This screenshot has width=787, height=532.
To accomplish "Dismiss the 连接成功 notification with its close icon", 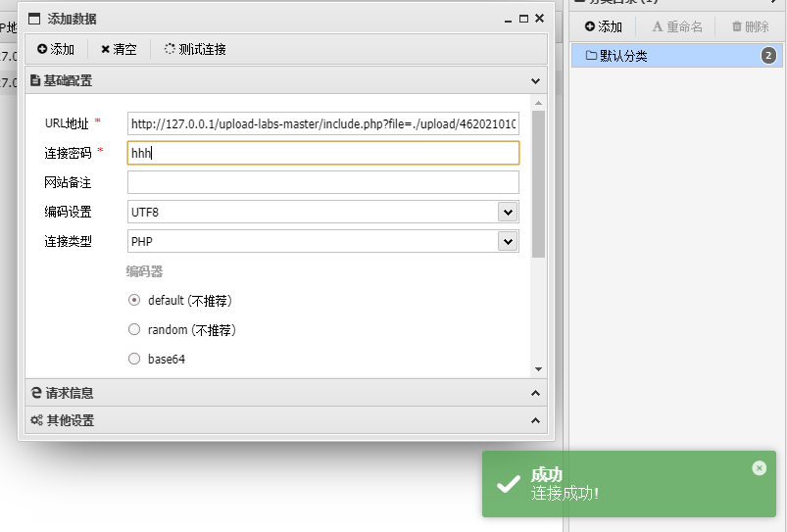I will 760,468.
